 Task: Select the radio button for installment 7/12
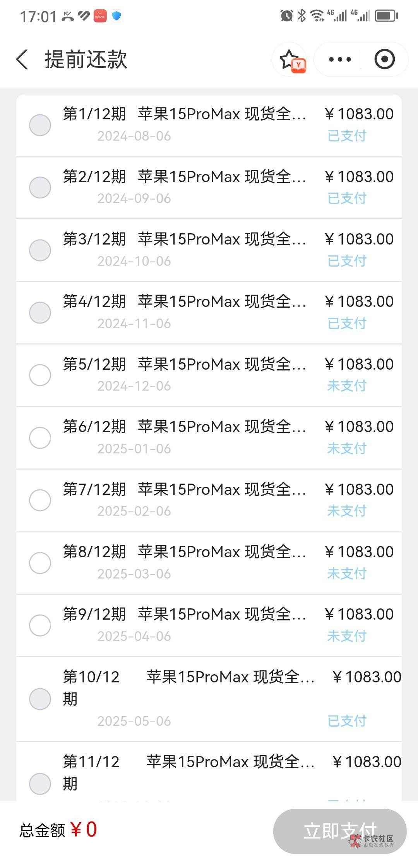click(x=40, y=500)
